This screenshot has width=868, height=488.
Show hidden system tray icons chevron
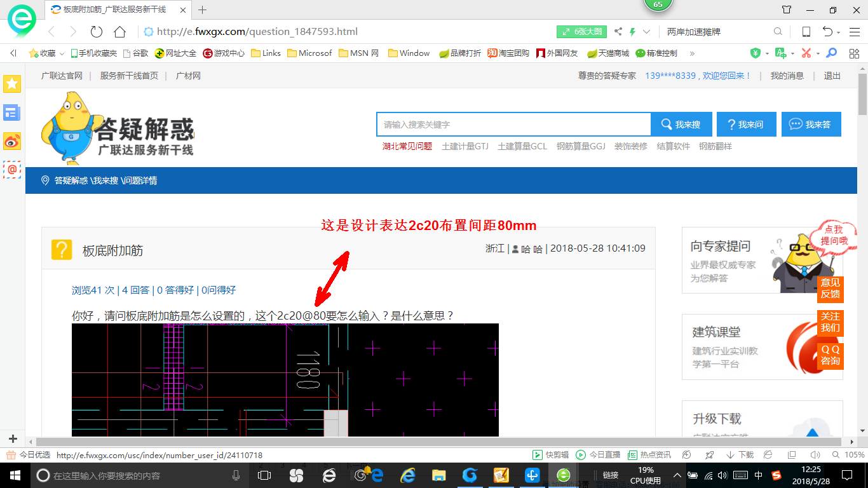point(677,475)
